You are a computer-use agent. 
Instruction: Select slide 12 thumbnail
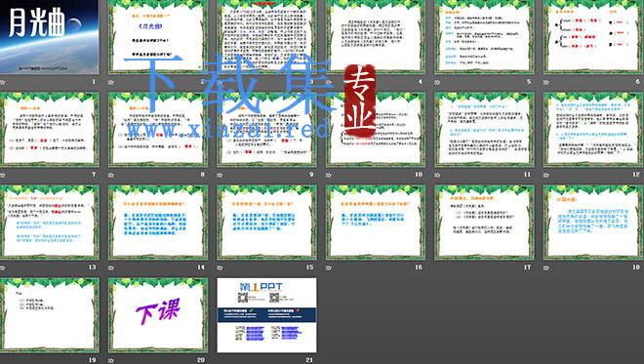(593, 129)
